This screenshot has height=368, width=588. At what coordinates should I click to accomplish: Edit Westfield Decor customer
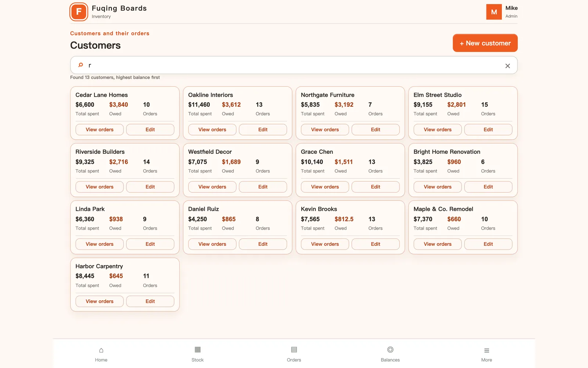click(263, 187)
